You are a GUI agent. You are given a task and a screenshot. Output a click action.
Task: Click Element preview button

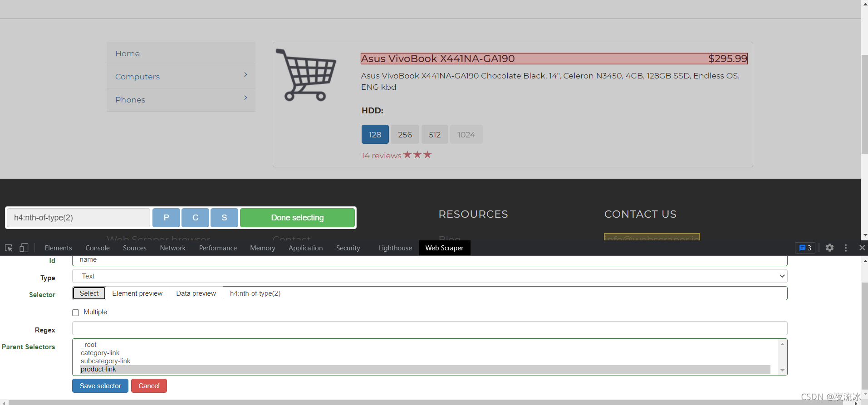click(137, 293)
